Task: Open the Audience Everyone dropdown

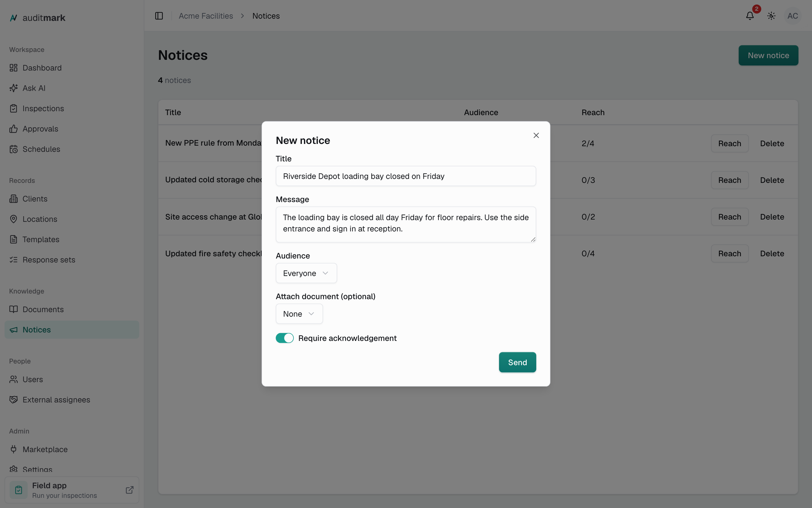Action: pos(306,273)
